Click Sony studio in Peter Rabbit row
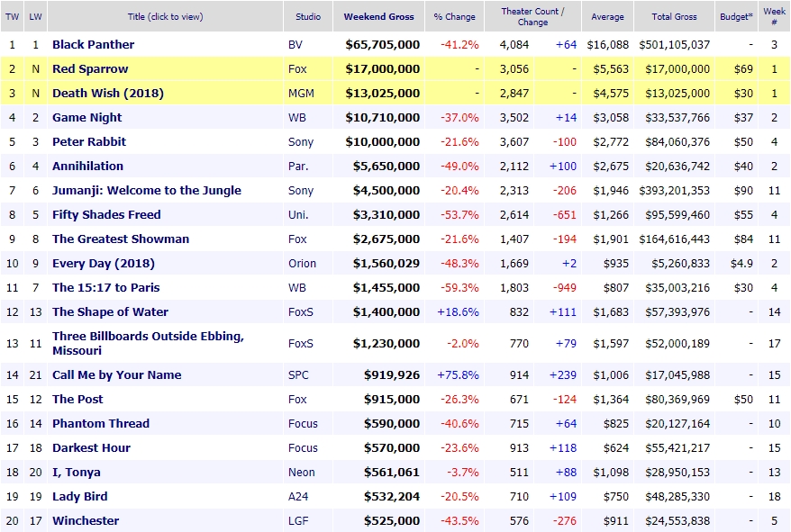The width and height of the screenshot is (791, 532). 301,141
